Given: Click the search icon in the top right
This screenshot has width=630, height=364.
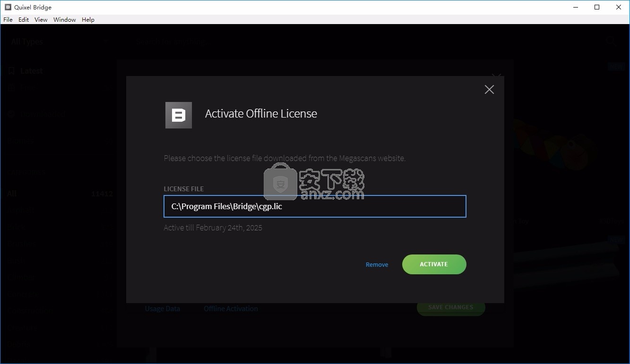Looking at the screenshot, I should [611, 41].
